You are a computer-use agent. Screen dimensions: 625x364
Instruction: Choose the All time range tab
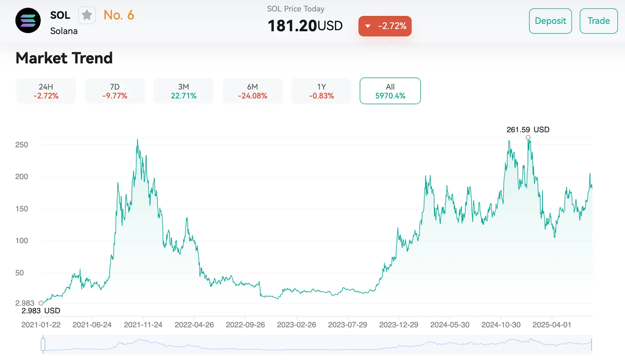point(390,91)
